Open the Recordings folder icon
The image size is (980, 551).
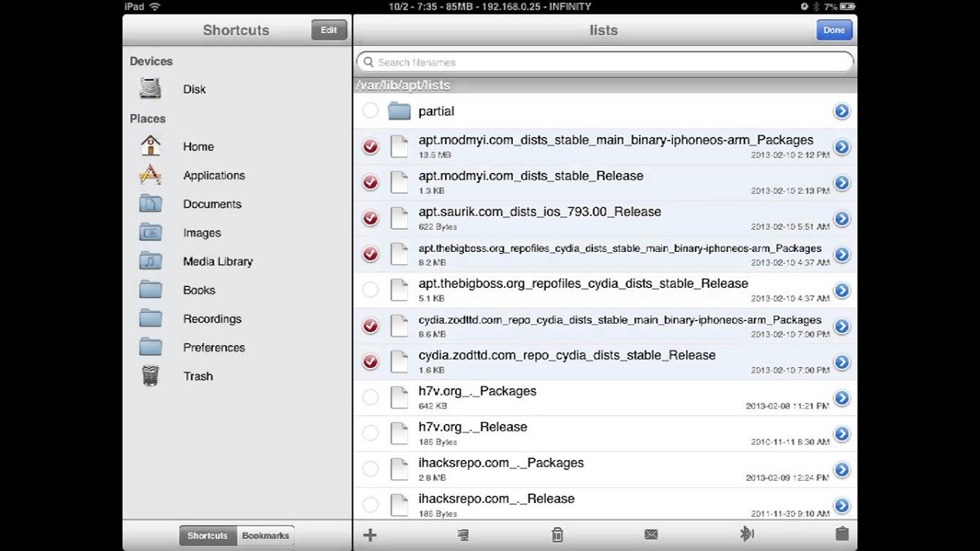tap(151, 318)
